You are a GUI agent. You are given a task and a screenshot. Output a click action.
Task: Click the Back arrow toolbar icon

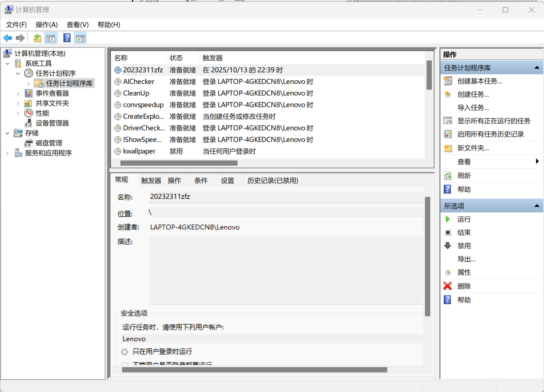coord(7,38)
